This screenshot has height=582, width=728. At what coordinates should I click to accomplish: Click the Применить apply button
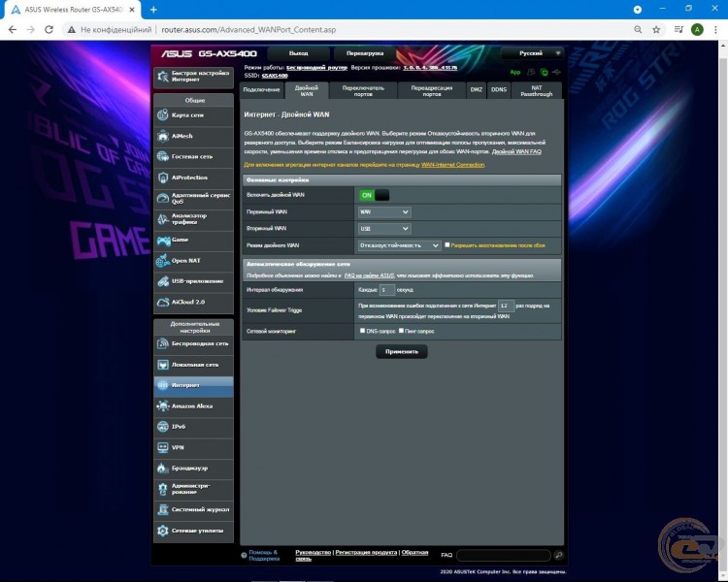[402, 352]
